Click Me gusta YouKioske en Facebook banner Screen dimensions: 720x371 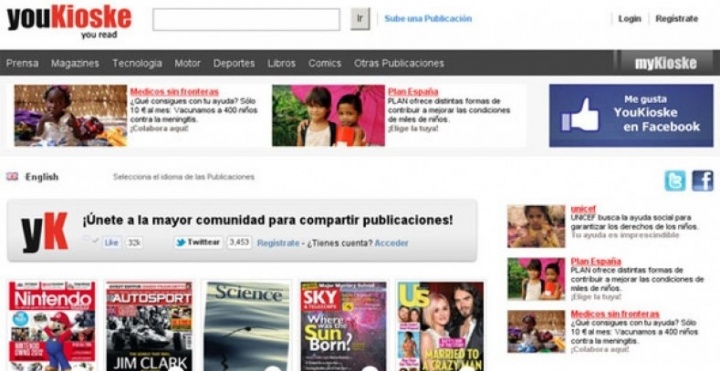click(x=631, y=116)
